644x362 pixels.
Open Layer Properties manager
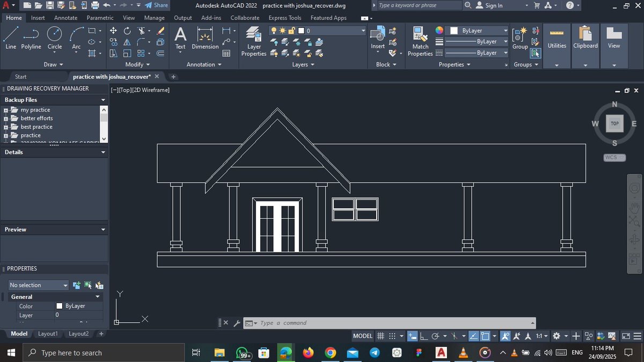[x=254, y=42]
